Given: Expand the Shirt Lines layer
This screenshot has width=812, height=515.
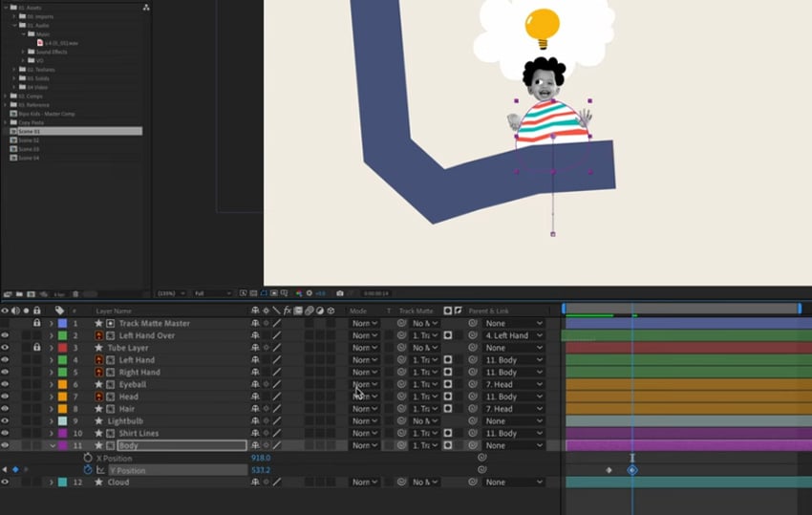Looking at the screenshot, I should [51, 433].
